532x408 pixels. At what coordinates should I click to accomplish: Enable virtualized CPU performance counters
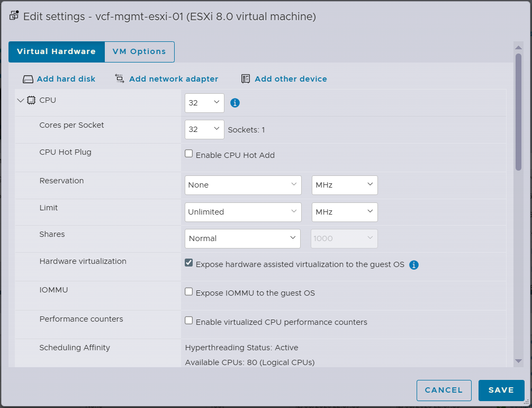pos(189,321)
